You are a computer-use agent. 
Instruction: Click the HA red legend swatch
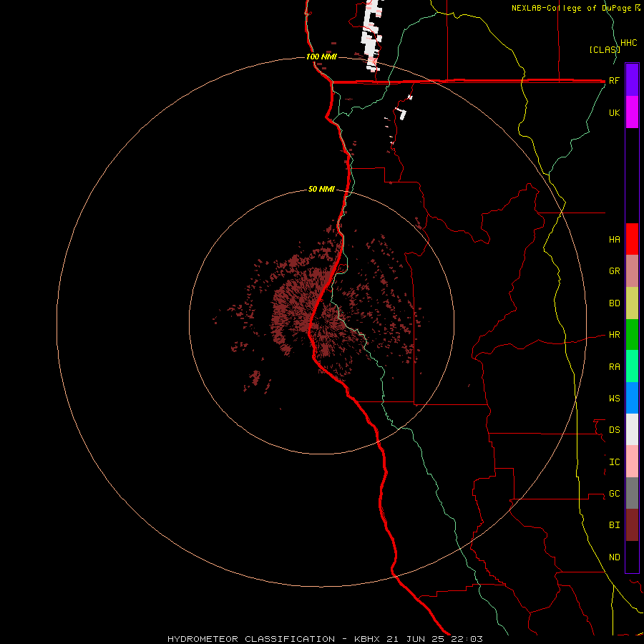point(632,239)
